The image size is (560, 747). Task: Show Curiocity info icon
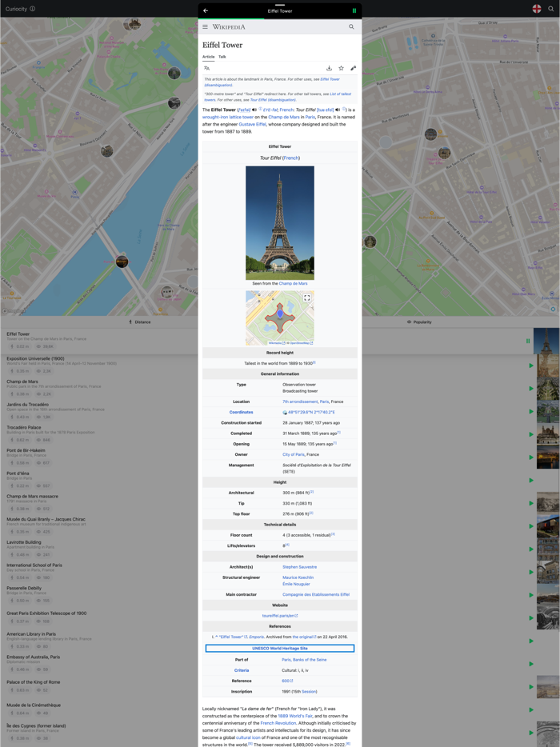[33, 9]
